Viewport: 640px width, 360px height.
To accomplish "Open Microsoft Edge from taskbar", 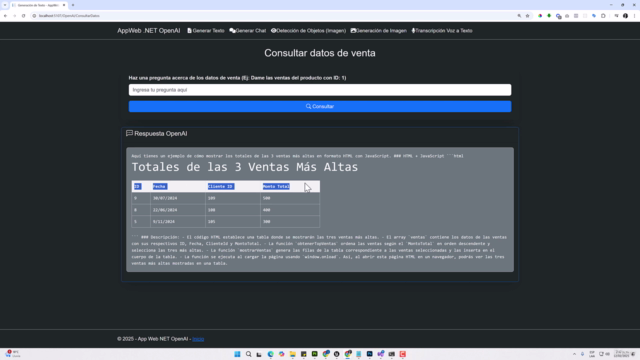I will click(x=270, y=354).
